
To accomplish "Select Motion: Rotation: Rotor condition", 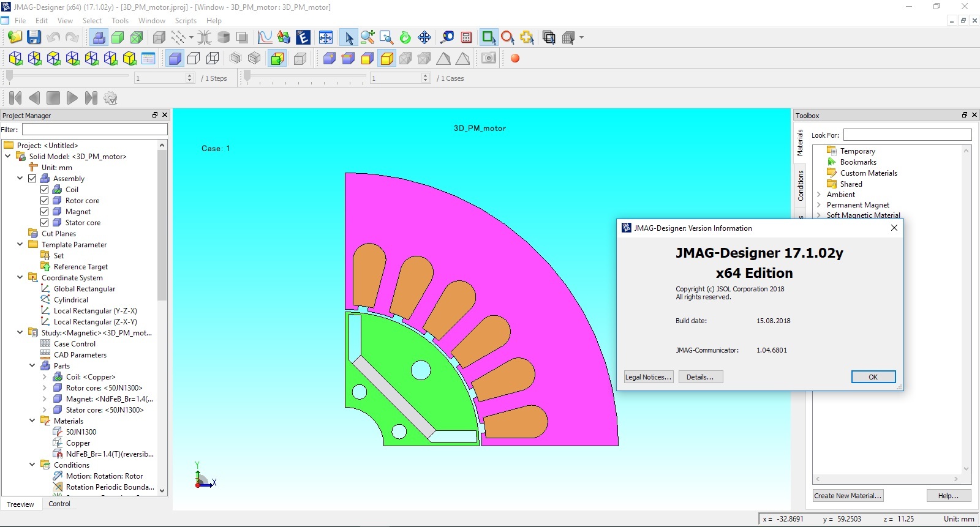I will coord(104,476).
